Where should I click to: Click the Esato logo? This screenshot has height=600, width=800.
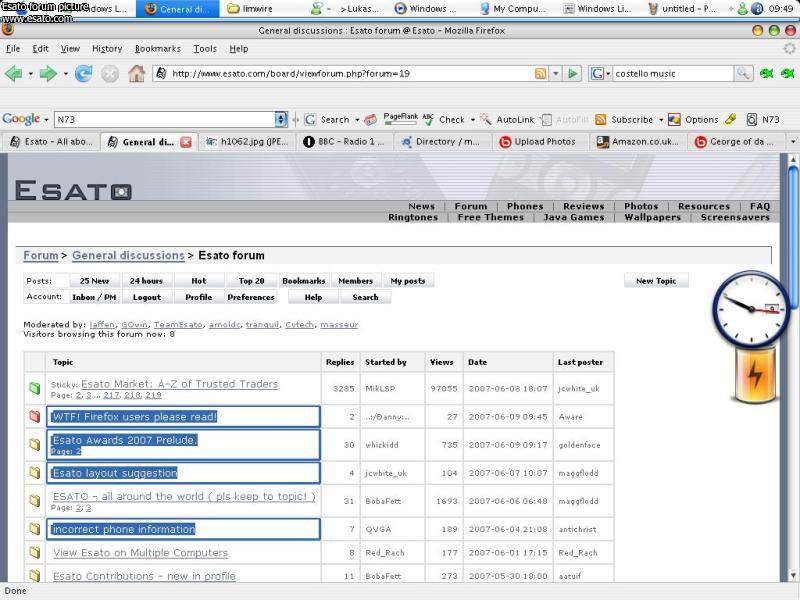[x=73, y=191]
